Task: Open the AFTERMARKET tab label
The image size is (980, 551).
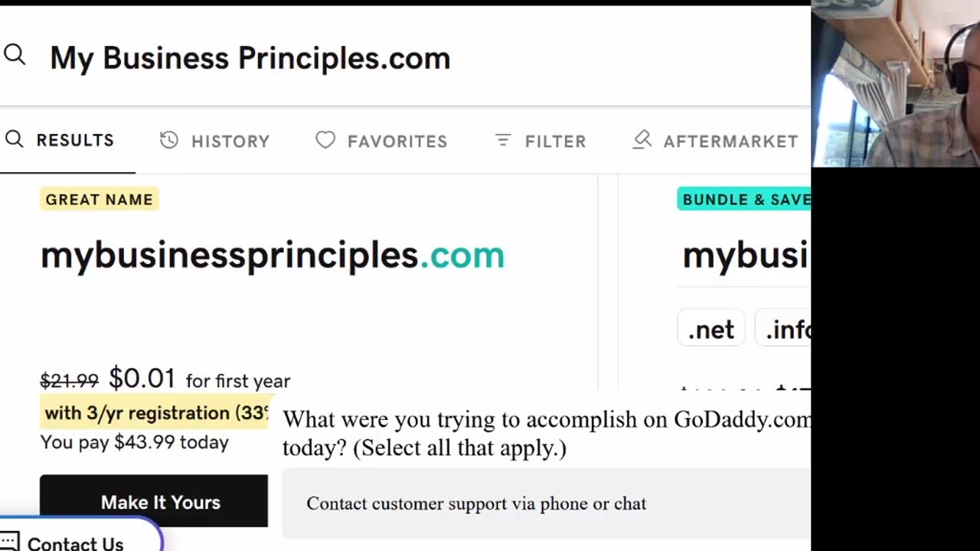Action: click(730, 142)
